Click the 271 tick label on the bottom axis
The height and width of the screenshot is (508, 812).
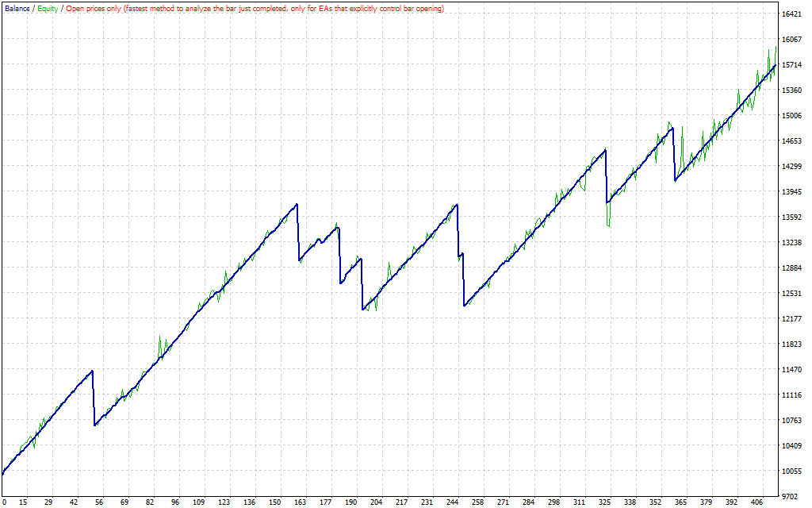[504, 502]
